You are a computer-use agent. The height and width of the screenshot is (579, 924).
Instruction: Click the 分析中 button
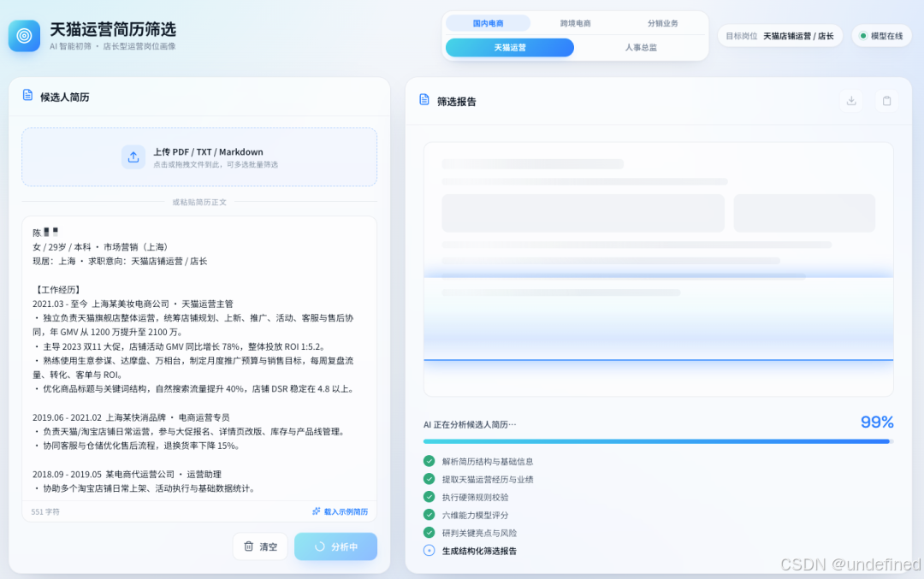(336, 547)
